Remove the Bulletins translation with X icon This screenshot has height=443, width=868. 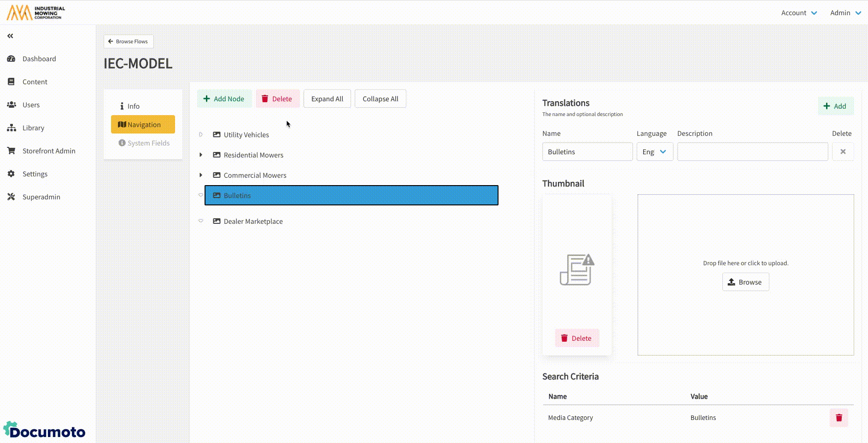[843, 152]
